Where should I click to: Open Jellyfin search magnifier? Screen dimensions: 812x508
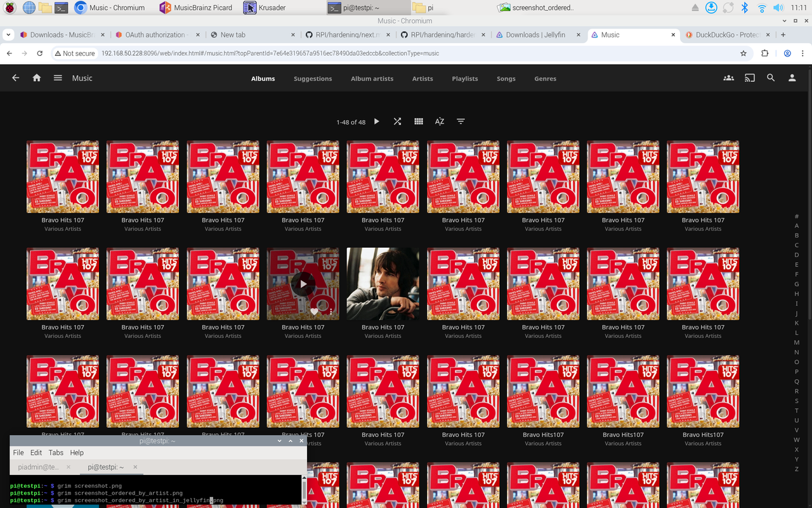[x=771, y=78]
